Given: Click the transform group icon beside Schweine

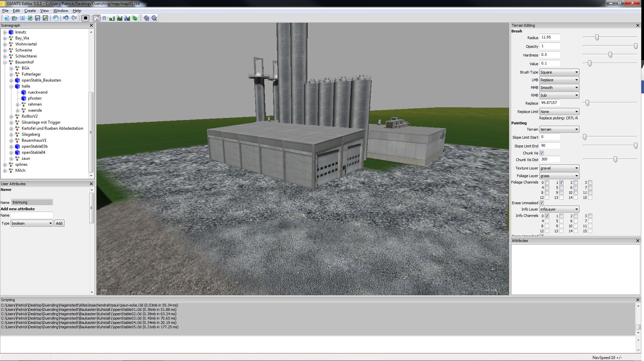Looking at the screenshot, I should (x=11, y=50).
